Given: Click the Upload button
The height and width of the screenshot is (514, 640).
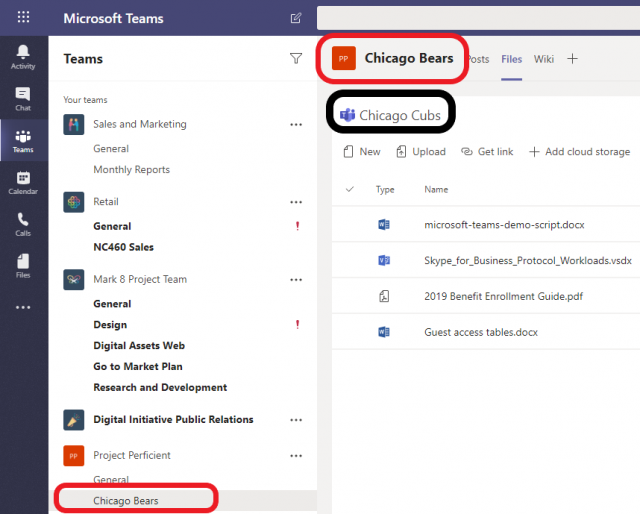Looking at the screenshot, I should tap(421, 152).
